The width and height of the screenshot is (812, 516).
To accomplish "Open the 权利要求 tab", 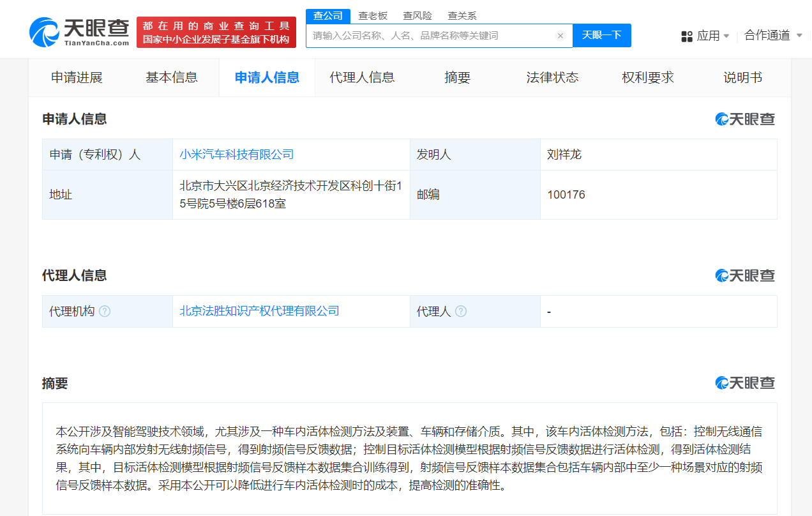I will pyautogui.click(x=648, y=77).
